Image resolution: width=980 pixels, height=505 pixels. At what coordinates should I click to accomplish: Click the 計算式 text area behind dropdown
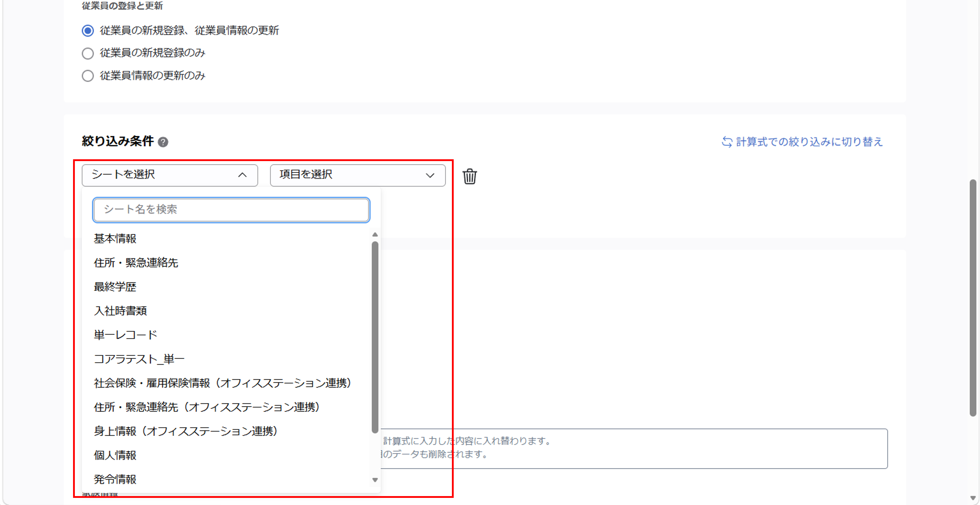(x=634, y=449)
